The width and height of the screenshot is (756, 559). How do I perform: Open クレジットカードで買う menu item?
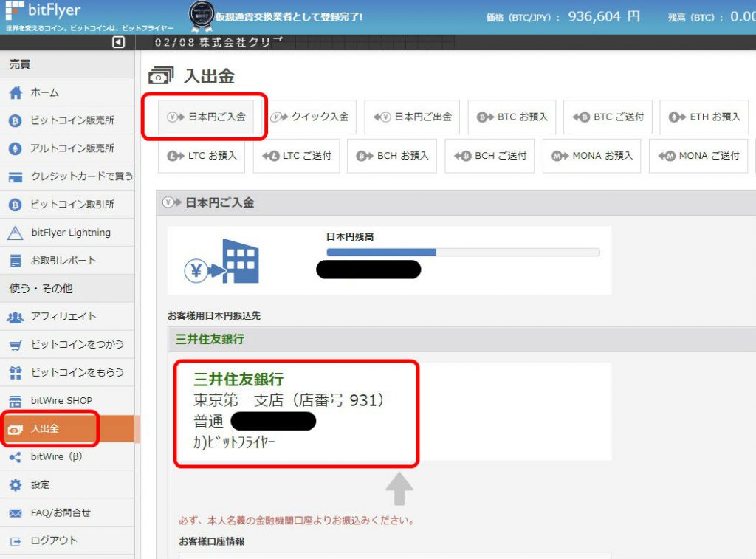tap(81, 176)
